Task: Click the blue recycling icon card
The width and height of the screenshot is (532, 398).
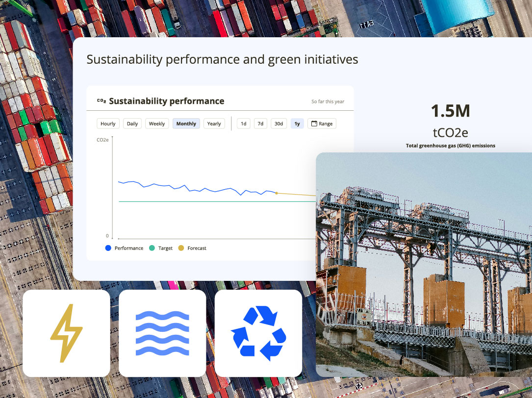Action: pyautogui.click(x=258, y=333)
